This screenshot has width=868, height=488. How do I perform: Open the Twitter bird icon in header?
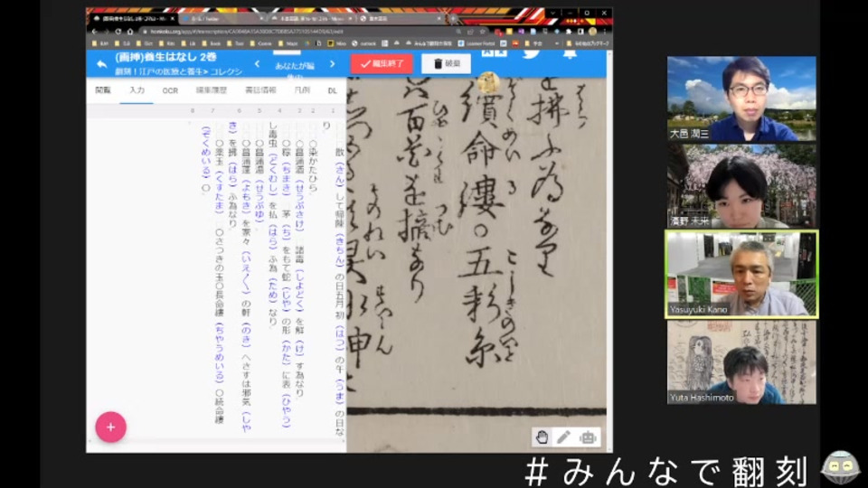point(531,54)
